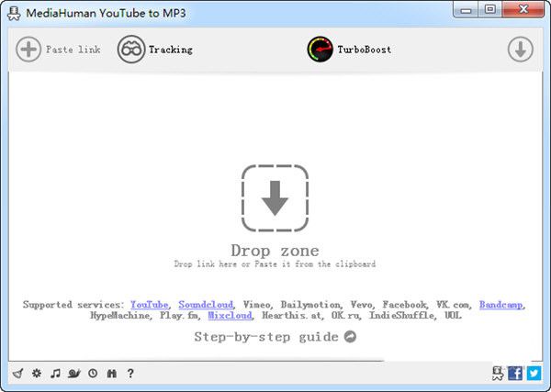
Task: Click the 'Drop zone' heading text
Action: (275, 251)
